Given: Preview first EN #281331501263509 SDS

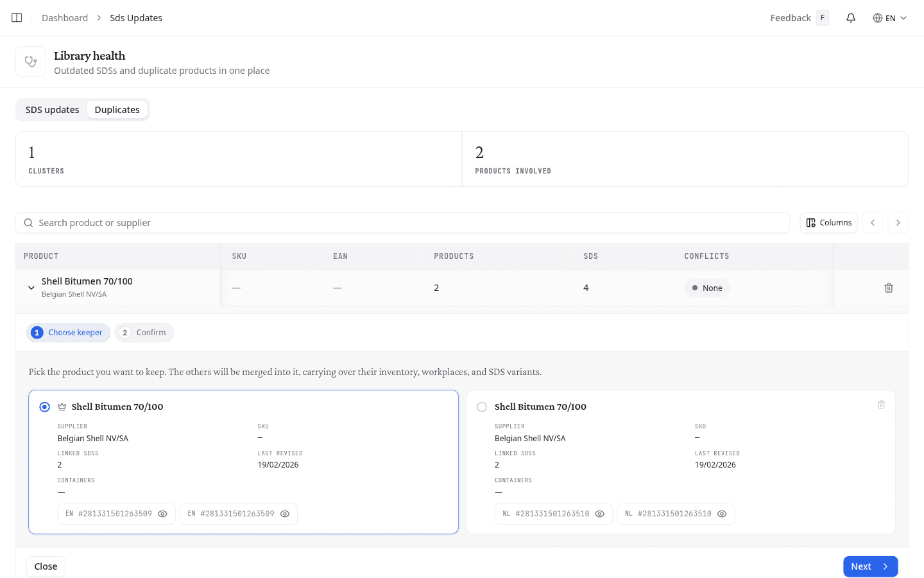Looking at the screenshot, I should [162, 514].
